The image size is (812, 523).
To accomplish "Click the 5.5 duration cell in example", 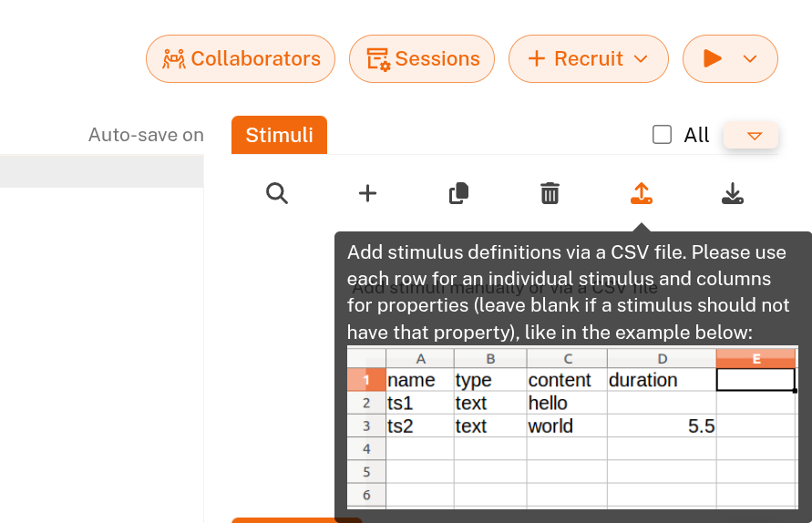I will [661, 426].
